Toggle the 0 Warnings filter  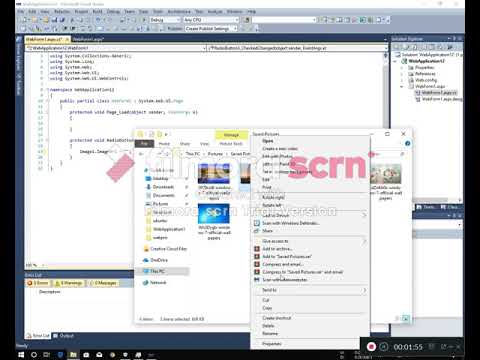point(68,283)
